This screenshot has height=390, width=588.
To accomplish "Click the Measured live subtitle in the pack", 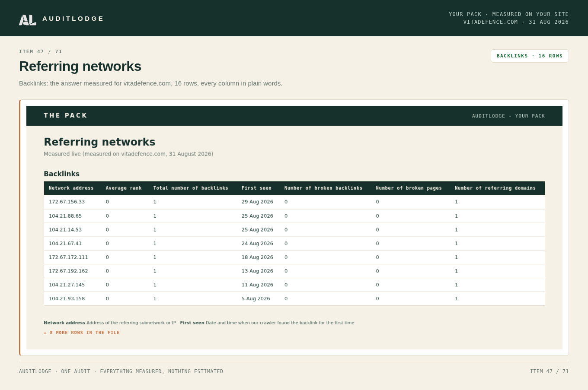I will (x=128, y=154).
